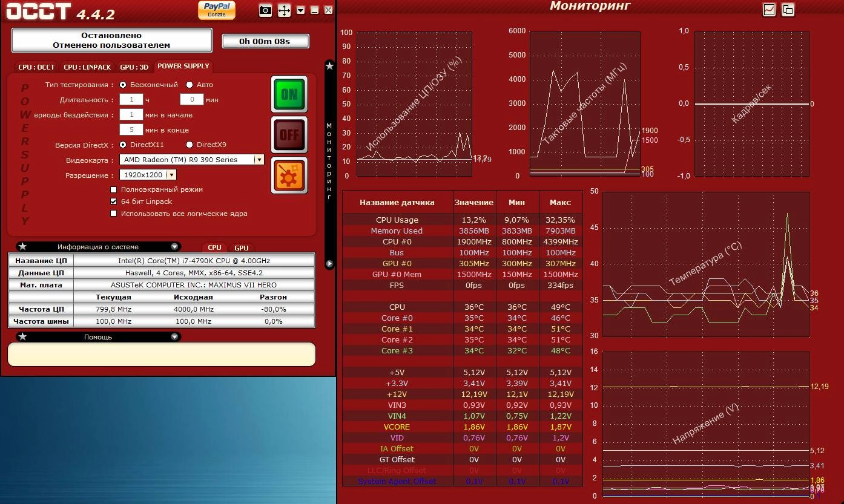Select Бесконечный test type
Image resolution: width=844 pixels, height=504 pixels.
coord(124,85)
